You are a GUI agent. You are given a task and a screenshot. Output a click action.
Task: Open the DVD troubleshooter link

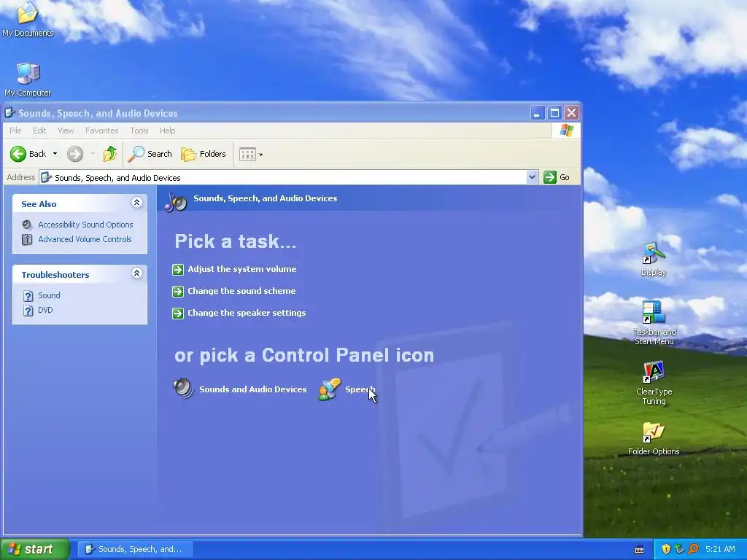45,310
